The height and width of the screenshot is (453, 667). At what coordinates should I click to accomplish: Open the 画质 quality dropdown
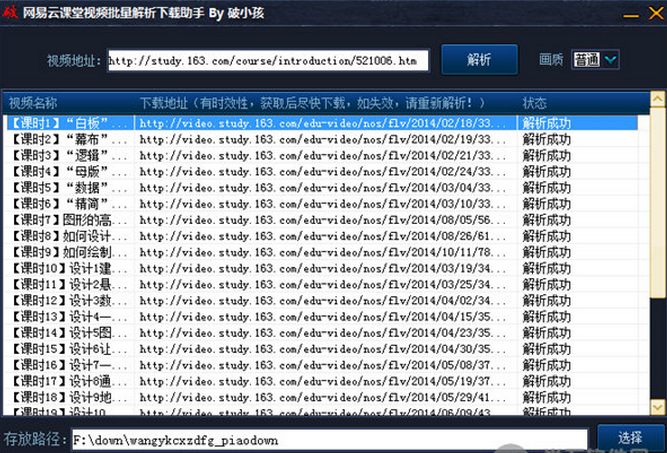[609, 60]
